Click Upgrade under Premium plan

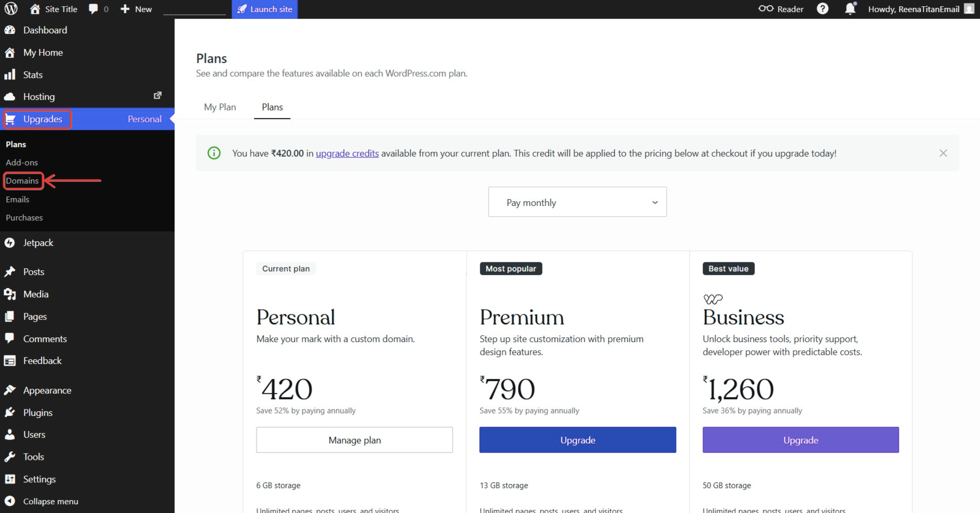pos(578,440)
